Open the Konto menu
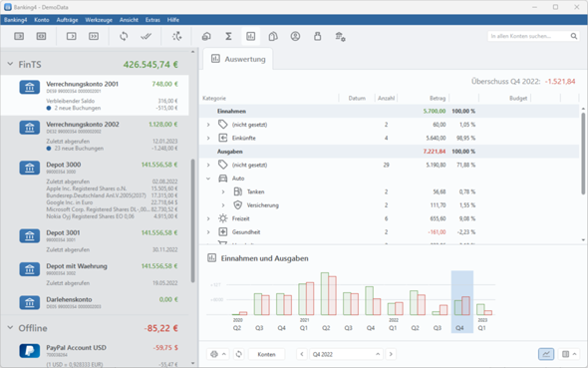Screen dimensions: 588x368 click(41, 20)
